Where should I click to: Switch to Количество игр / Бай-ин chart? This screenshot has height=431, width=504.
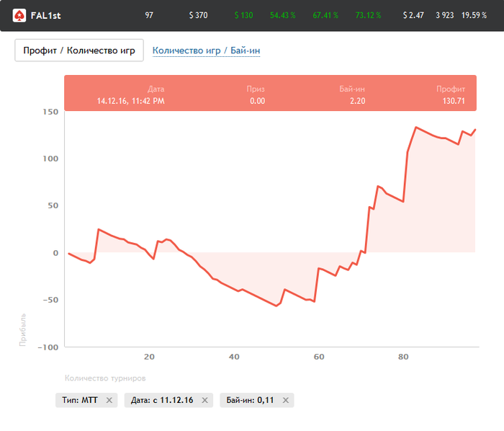206,50
